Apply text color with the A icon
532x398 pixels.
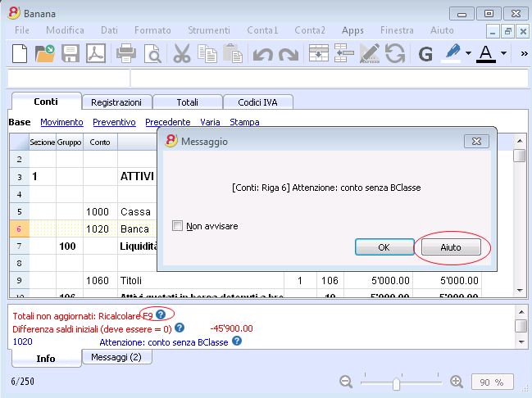pos(486,53)
